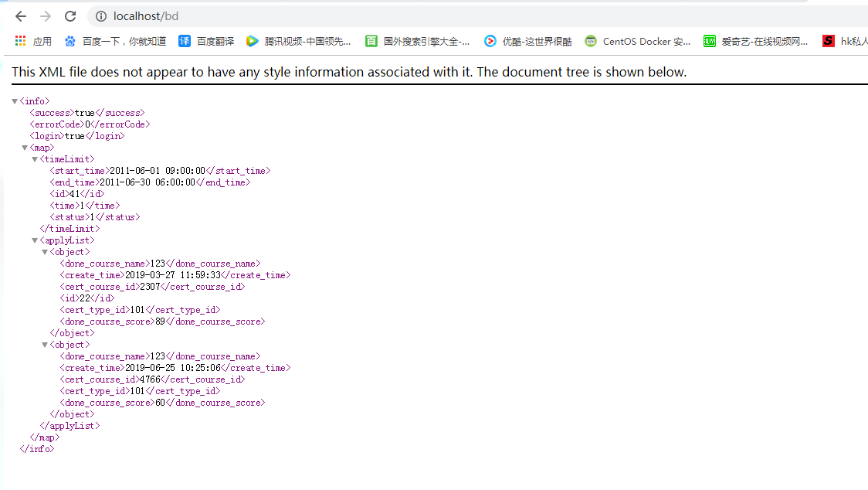Click the page reload icon

click(70, 15)
